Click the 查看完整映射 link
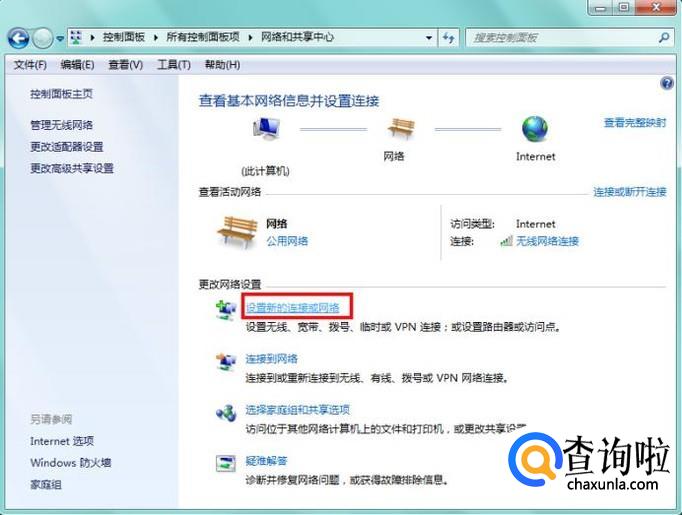682x515 pixels. point(635,123)
